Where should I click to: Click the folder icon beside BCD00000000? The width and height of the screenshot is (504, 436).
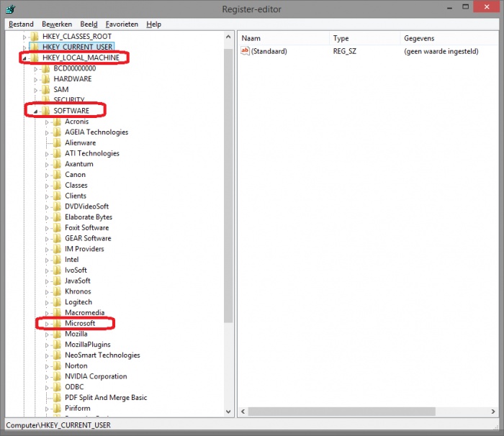point(45,68)
